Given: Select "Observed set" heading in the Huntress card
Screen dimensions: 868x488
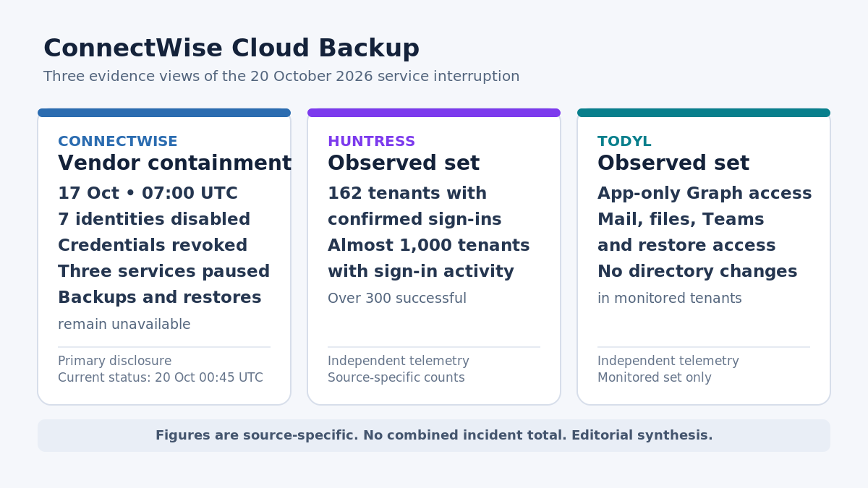Looking at the screenshot, I should click(404, 163).
